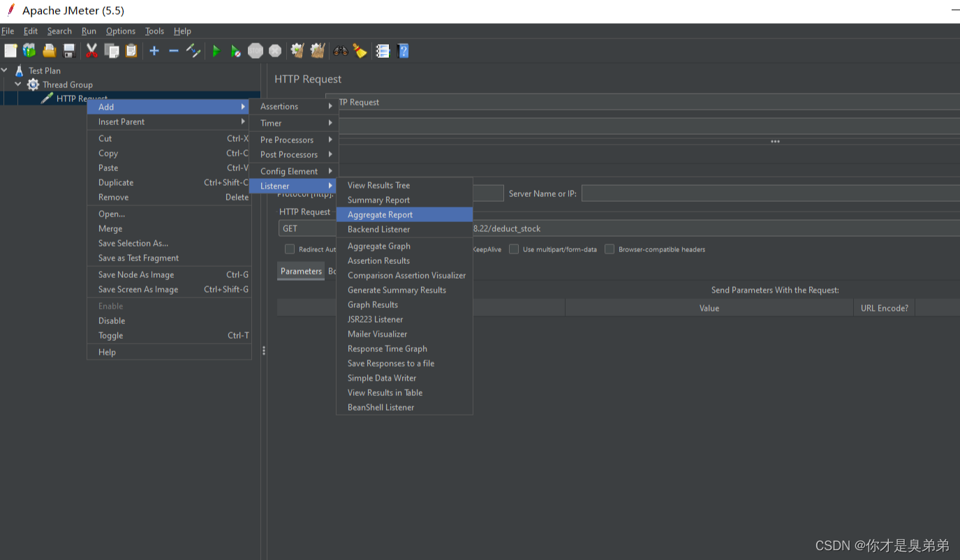
Task: Choose Aggregate Graph listener
Action: point(404,246)
